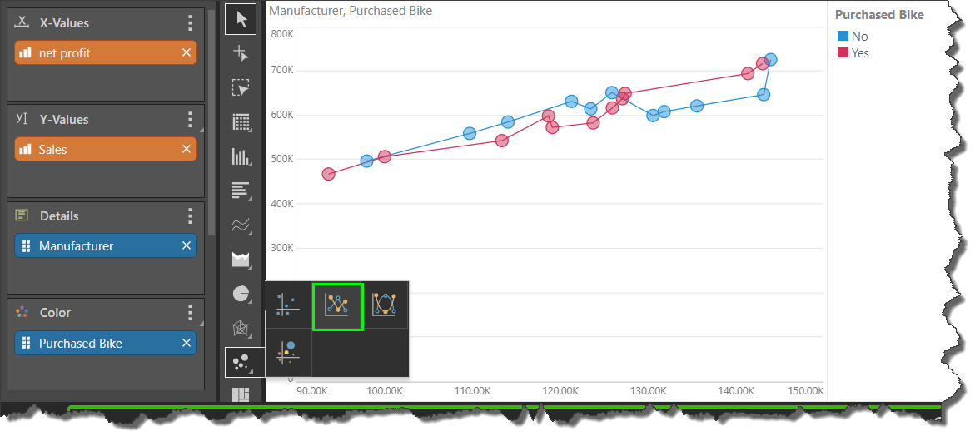Viewport: 980px width, 441px height.
Task: Remove net profit chip from X-Values
Action: point(187,53)
